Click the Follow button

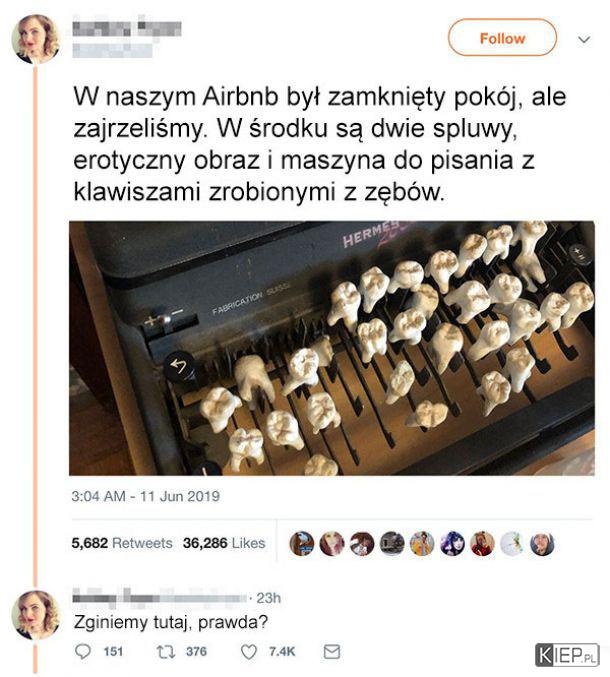coord(502,38)
